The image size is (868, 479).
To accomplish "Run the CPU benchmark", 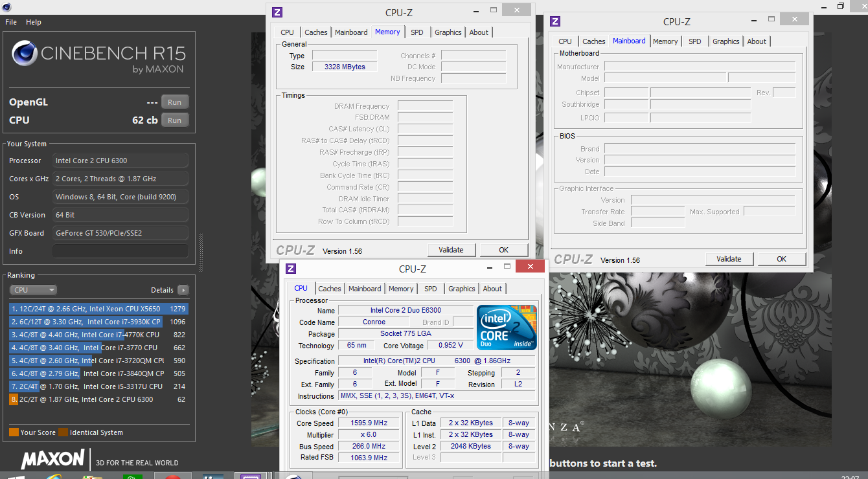I will point(175,120).
